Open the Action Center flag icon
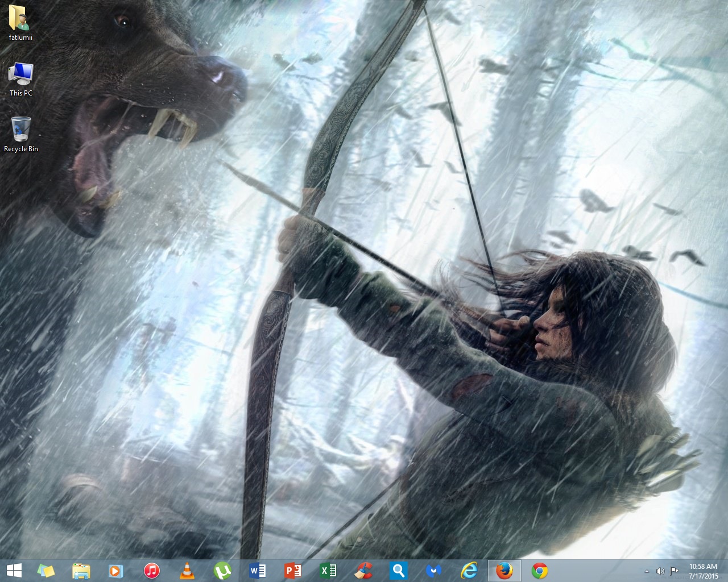 coord(675,571)
